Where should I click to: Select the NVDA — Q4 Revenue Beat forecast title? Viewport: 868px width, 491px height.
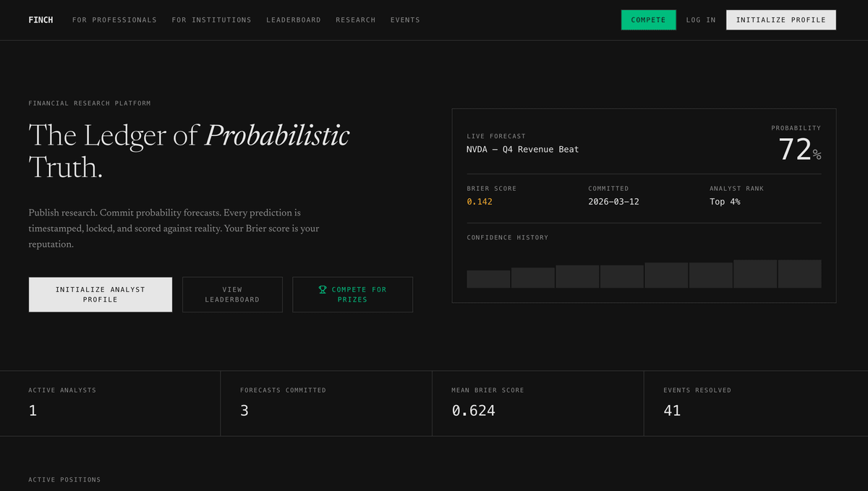(x=522, y=150)
